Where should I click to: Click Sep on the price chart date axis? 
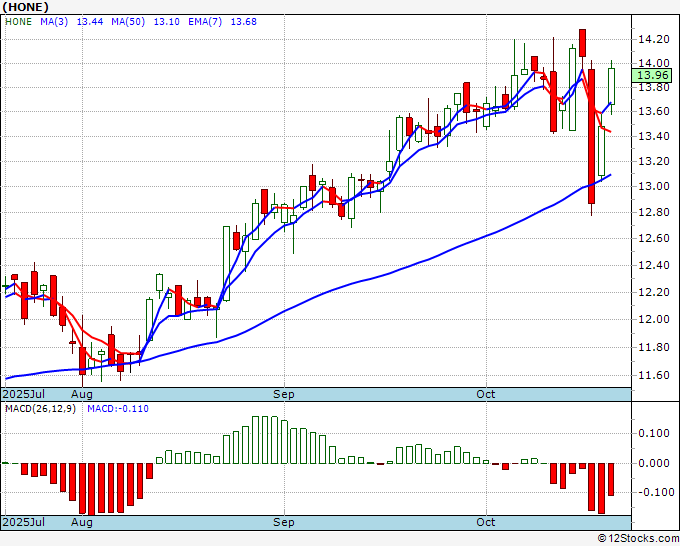click(x=284, y=394)
